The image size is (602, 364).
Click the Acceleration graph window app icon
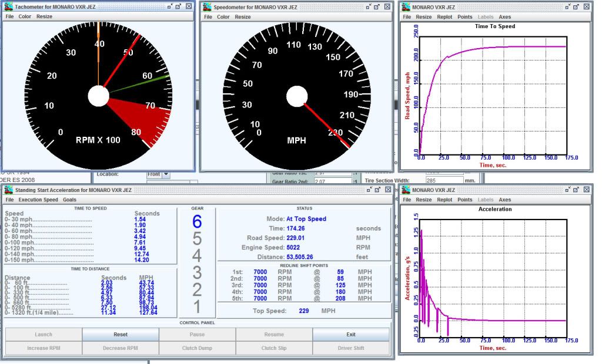pos(406,190)
